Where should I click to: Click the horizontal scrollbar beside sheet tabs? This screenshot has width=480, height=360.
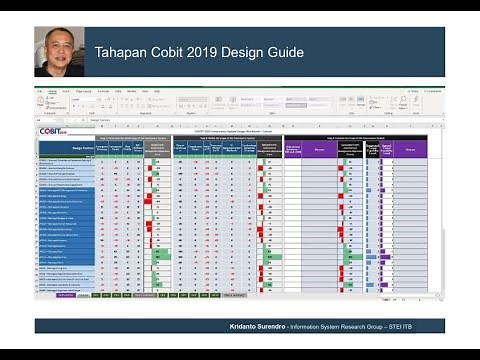coord(410,295)
